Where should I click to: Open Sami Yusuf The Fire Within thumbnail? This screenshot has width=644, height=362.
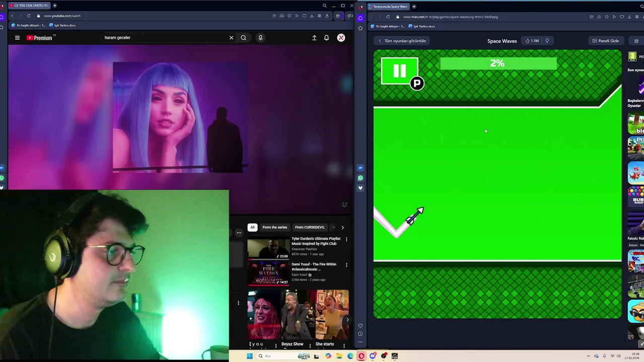pyautogui.click(x=268, y=274)
